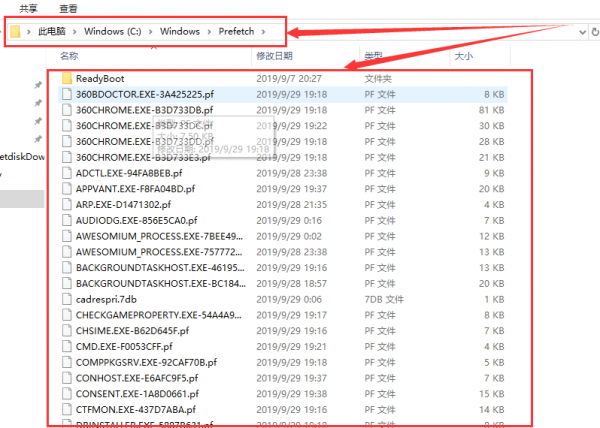Expand the chevron after Prefetch in breadcrumb

[x=263, y=32]
